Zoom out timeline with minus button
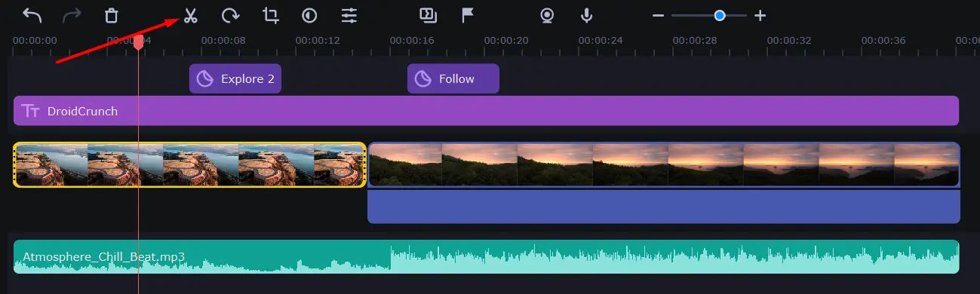The width and height of the screenshot is (980, 294). coord(658,15)
